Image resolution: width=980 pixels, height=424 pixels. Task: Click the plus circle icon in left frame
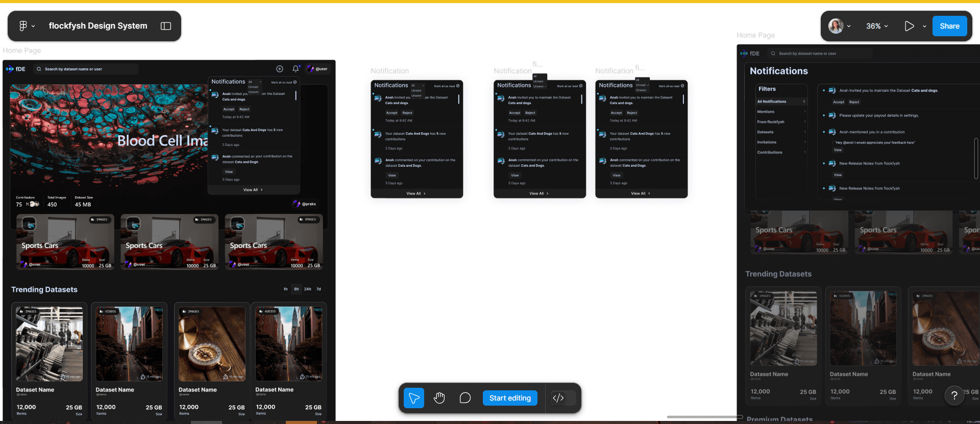pos(280,69)
